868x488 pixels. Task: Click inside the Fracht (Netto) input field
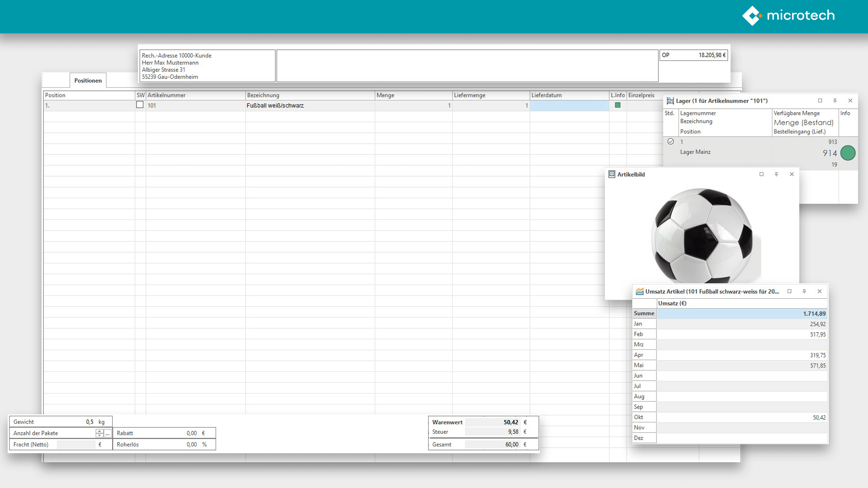77,444
